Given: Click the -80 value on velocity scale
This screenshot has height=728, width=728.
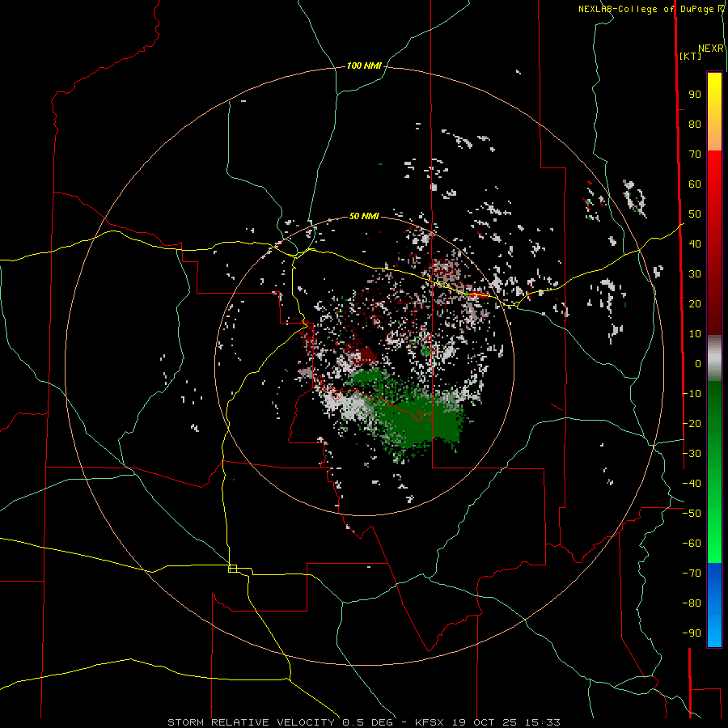Looking at the screenshot, I should [x=692, y=603].
